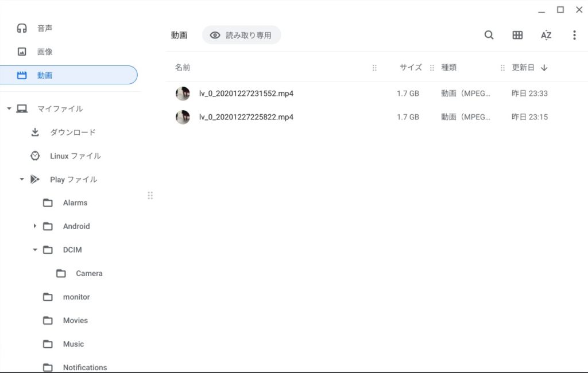Click the headphones icon for 音声

pyautogui.click(x=22, y=28)
